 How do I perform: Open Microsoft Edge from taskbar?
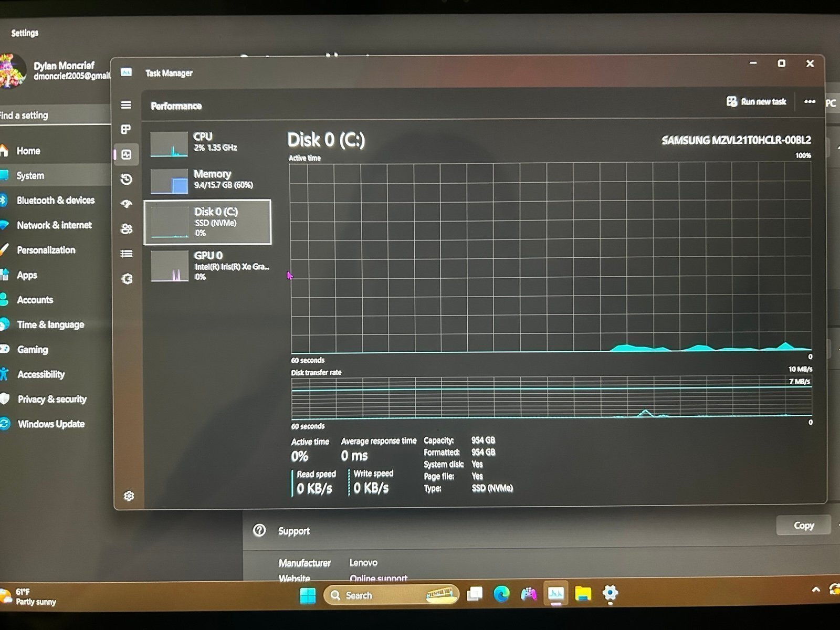[502, 594]
